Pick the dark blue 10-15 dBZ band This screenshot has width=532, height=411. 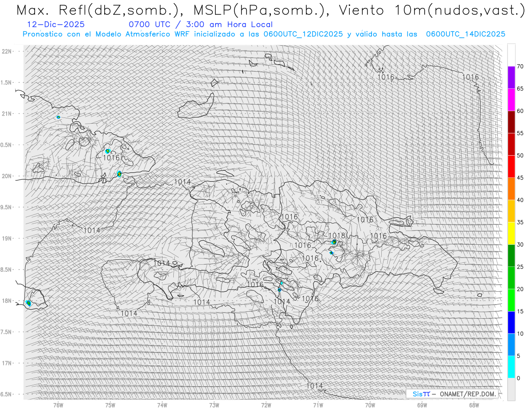coord(511,322)
